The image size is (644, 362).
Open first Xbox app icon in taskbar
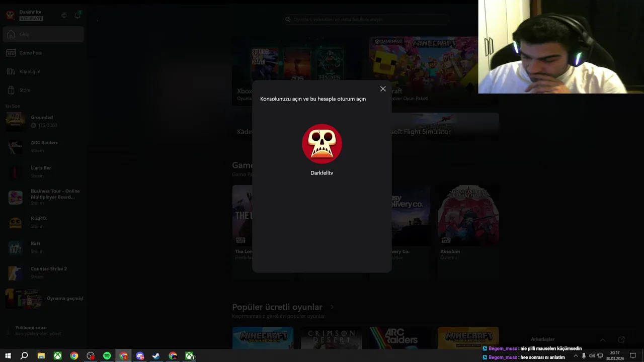[58, 356]
